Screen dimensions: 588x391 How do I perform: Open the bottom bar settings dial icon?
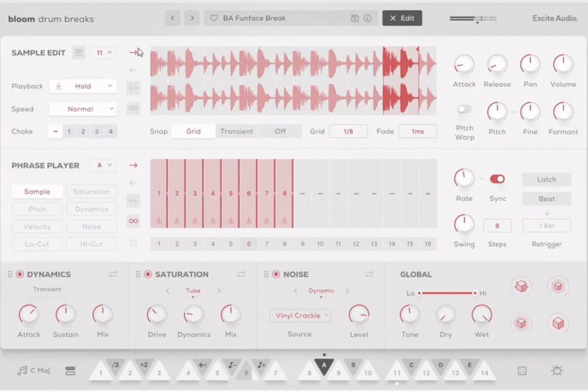557,371
